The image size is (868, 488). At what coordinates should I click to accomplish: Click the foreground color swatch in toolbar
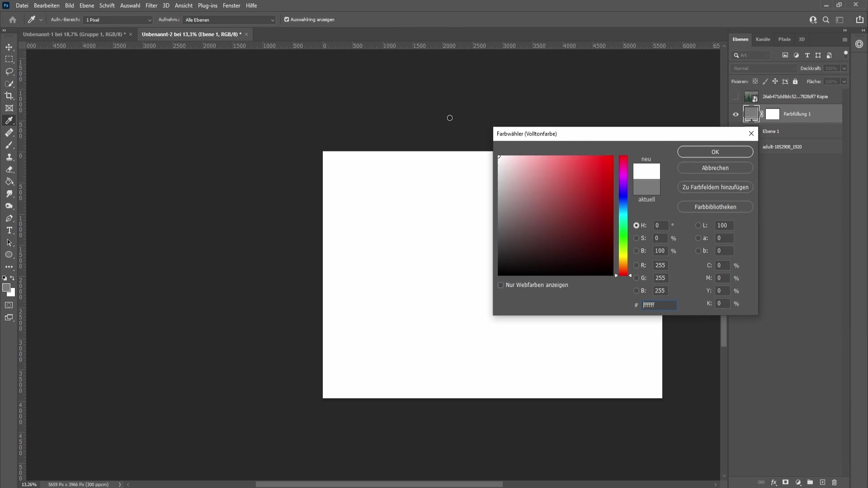click(6, 288)
